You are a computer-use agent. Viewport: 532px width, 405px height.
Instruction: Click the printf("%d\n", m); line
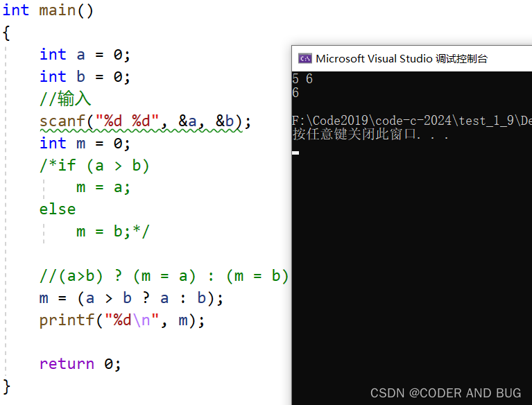pyautogui.click(x=122, y=320)
